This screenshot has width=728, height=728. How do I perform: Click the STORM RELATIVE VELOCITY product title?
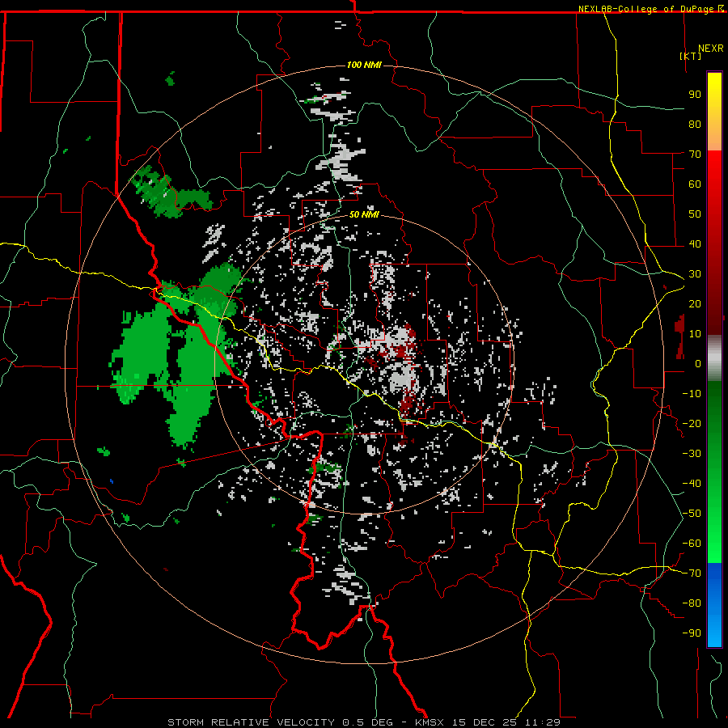tap(251, 722)
